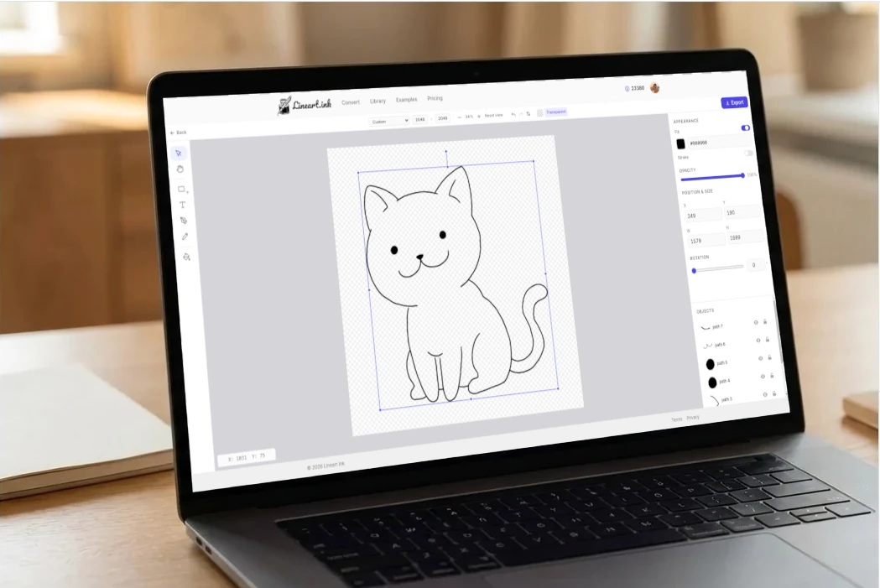Hide path 4 with its eye icon
Image resolution: width=880 pixels, height=588 pixels.
coord(763,377)
